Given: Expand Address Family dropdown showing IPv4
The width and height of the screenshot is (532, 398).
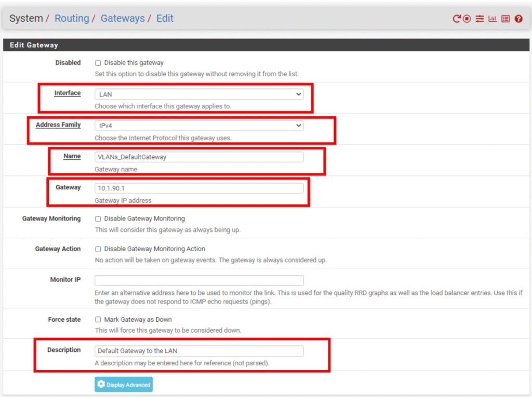Looking at the screenshot, I should coord(199,126).
